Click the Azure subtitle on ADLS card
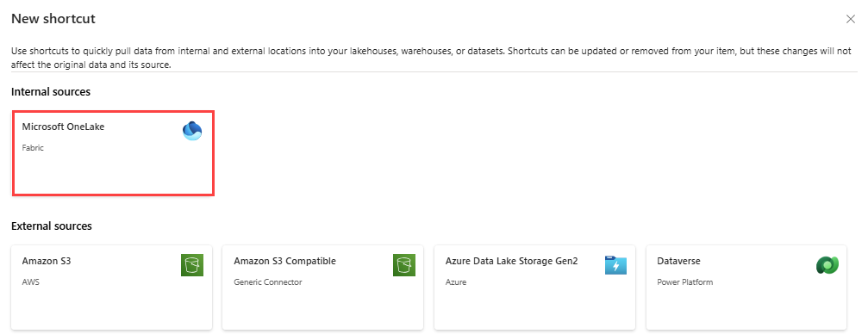 pos(456,282)
